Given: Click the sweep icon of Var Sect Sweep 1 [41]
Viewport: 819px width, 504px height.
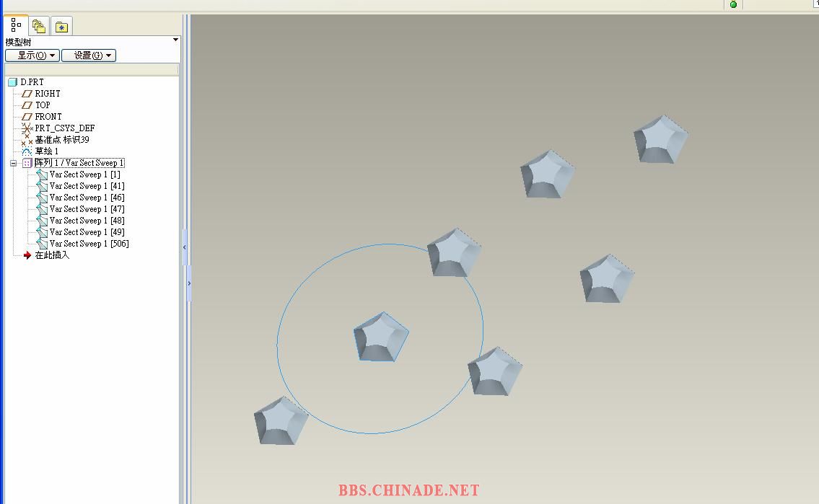Looking at the screenshot, I should pos(42,186).
